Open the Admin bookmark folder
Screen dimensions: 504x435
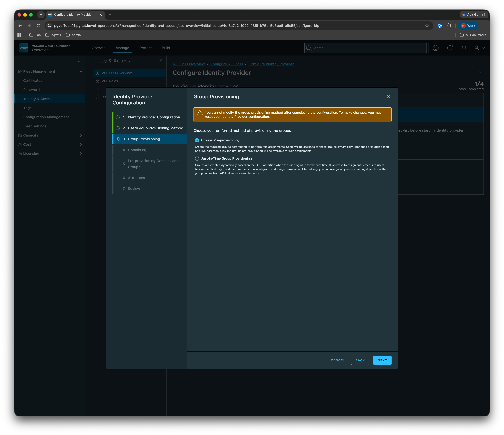[73, 35]
